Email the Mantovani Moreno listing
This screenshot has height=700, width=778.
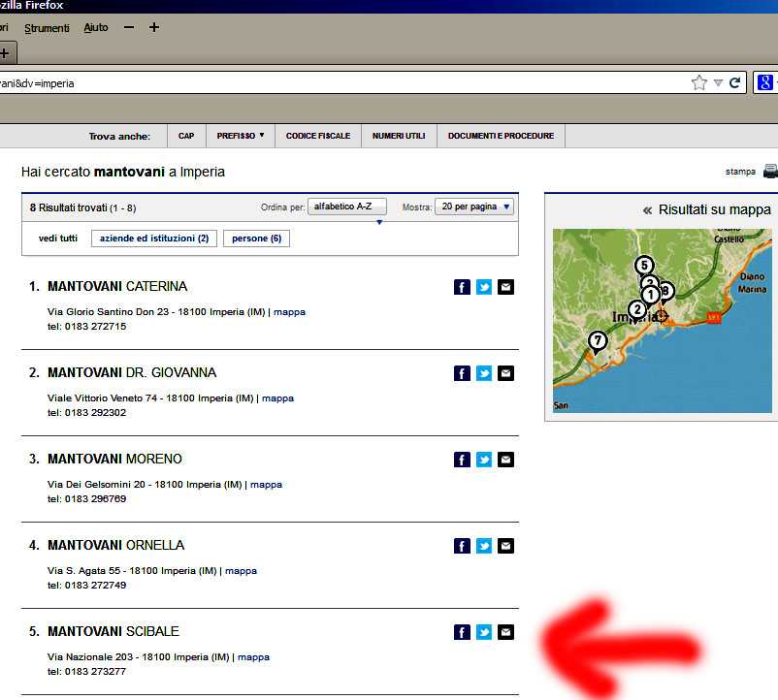click(505, 460)
